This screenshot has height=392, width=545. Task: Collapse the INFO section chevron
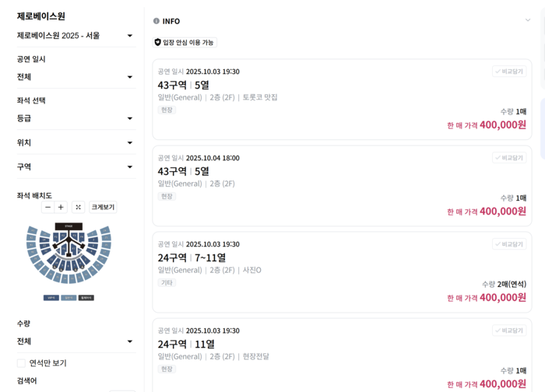527,20
